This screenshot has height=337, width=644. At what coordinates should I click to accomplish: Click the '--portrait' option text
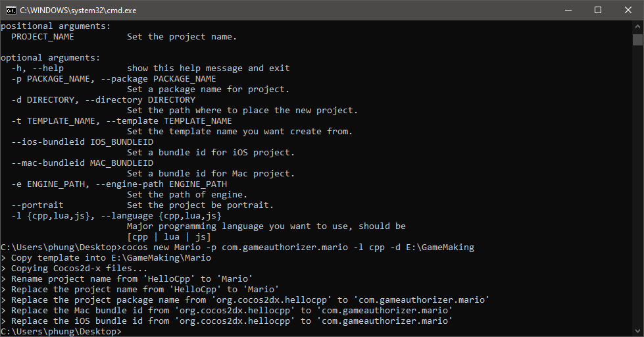pos(37,205)
